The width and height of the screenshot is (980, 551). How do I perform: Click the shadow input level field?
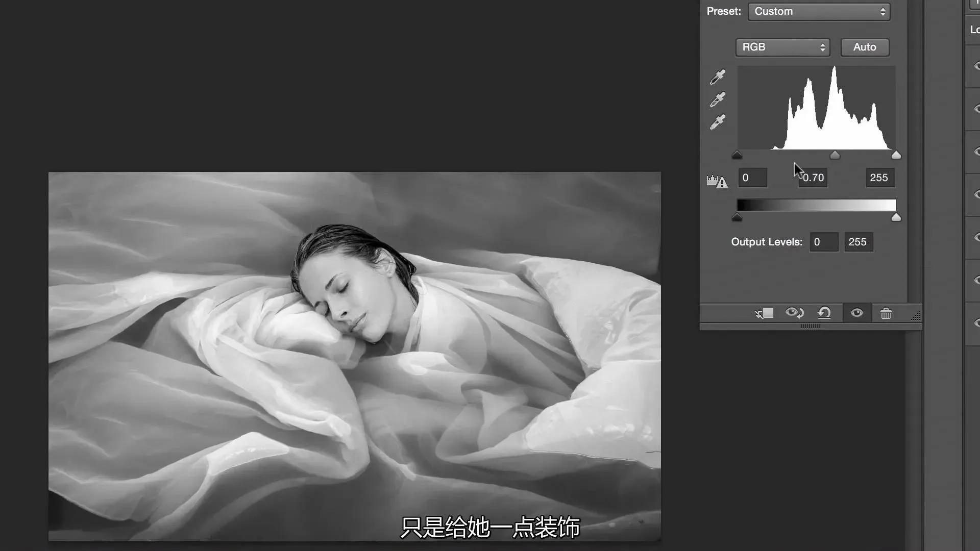coord(752,178)
